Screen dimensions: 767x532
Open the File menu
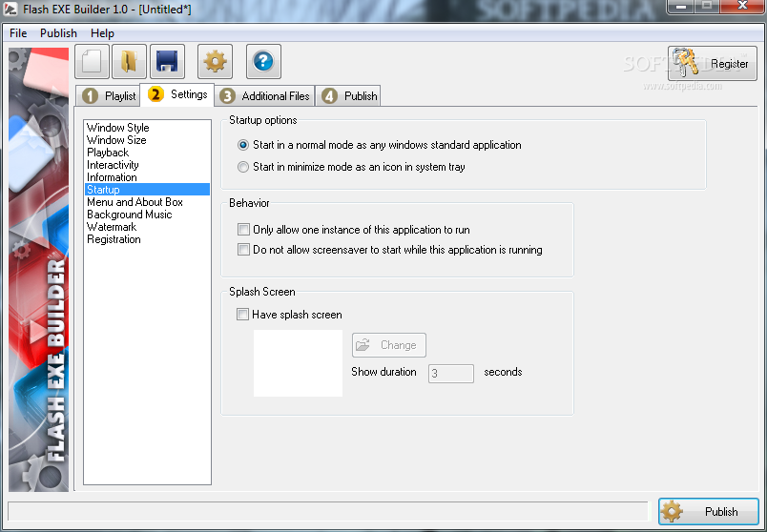(18, 33)
